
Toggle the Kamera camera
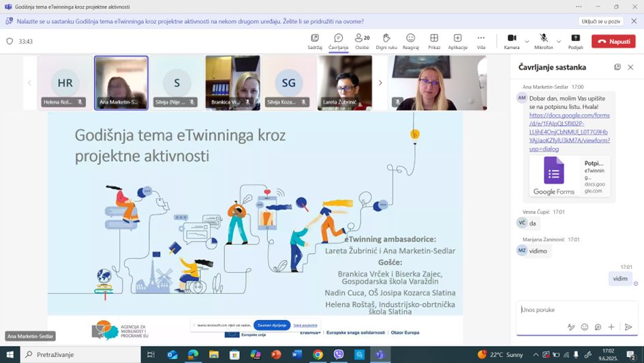tap(512, 42)
